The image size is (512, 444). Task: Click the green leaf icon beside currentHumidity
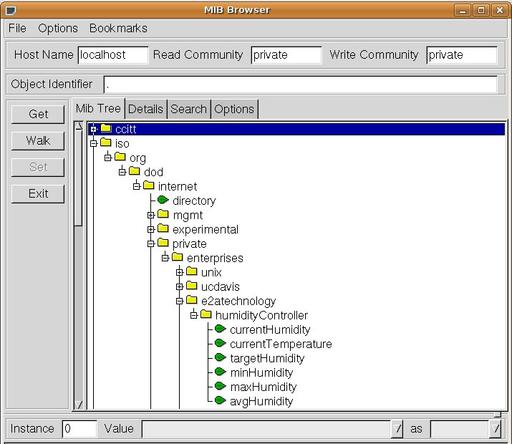coord(220,329)
